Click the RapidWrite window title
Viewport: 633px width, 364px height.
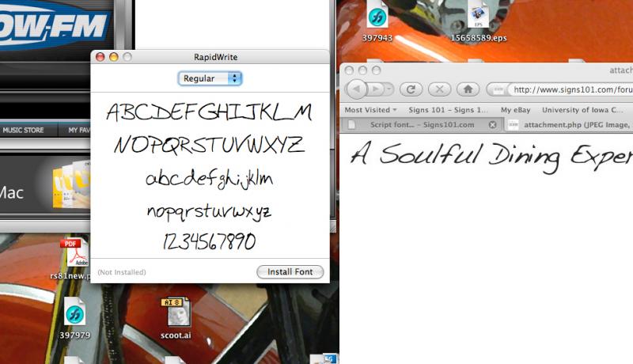[x=215, y=57]
